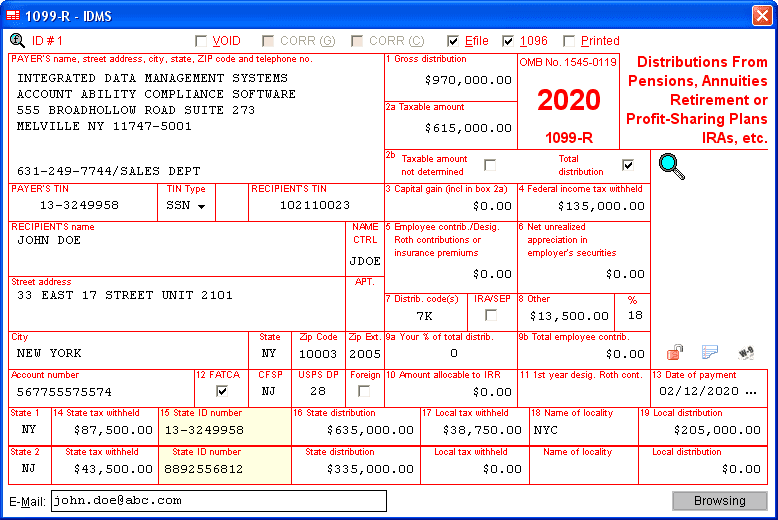This screenshot has width=778, height=520.
Task: Click the Browsing button
Action: tap(719, 501)
